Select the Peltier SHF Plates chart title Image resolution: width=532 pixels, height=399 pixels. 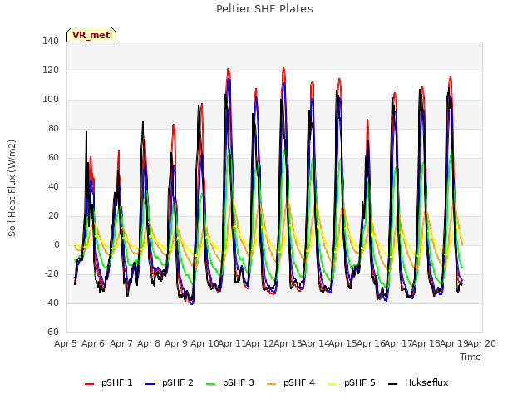(264, 9)
